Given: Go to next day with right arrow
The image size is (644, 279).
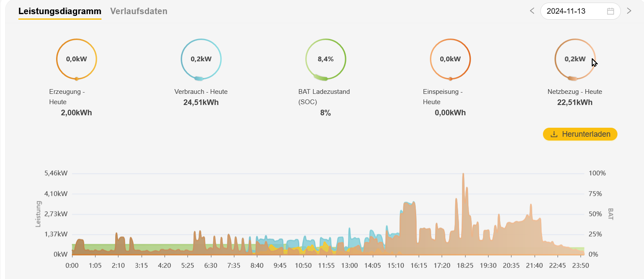Looking at the screenshot, I should pyautogui.click(x=629, y=11).
